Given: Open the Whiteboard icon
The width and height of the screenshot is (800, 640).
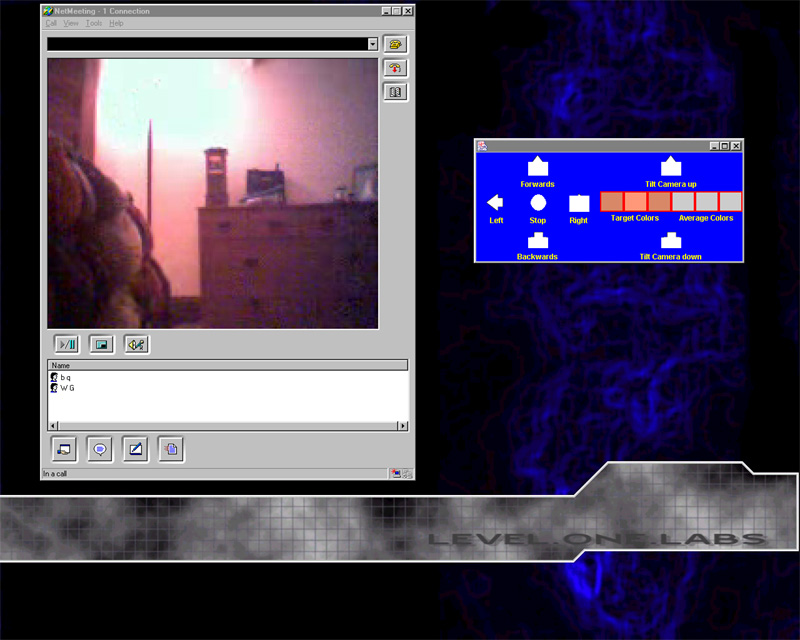Looking at the screenshot, I should click(x=135, y=449).
